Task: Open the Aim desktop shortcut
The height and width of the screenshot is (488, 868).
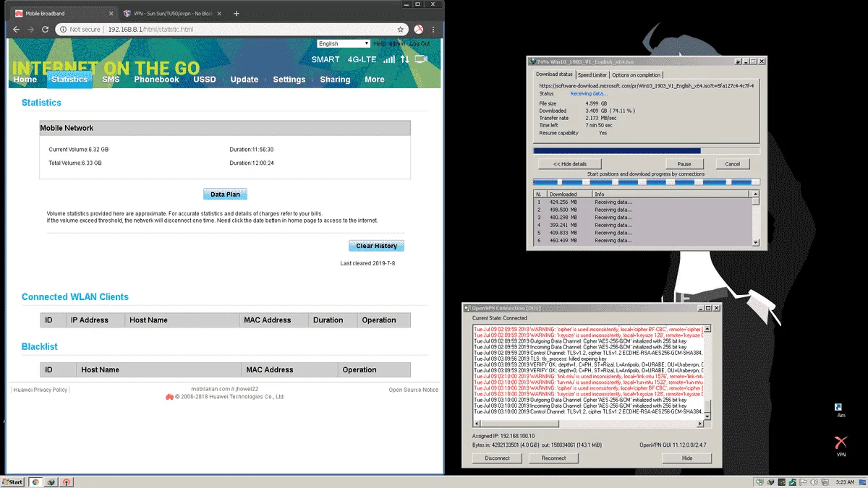Action: (x=841, y=409)
